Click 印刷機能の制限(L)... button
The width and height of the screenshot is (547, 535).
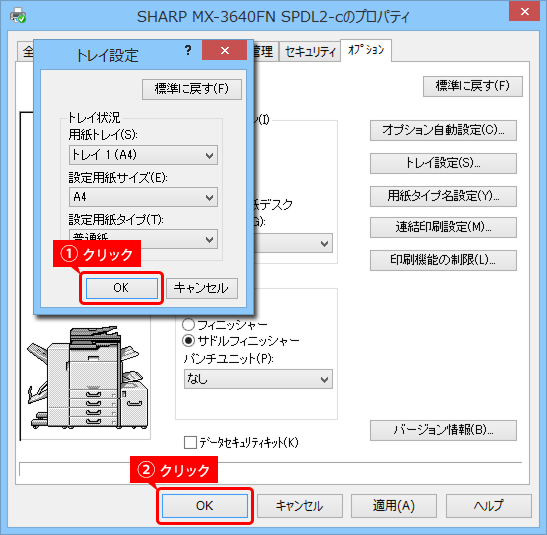[443, 260]
